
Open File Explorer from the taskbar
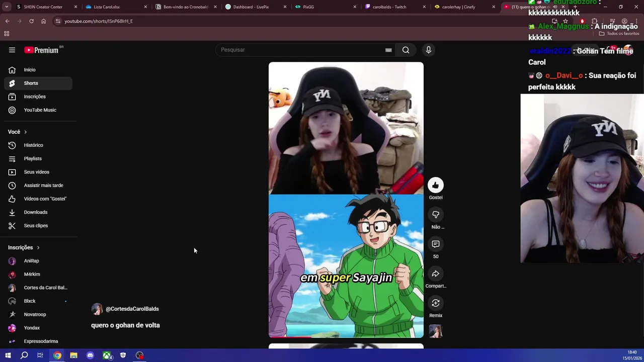point(73,355)
